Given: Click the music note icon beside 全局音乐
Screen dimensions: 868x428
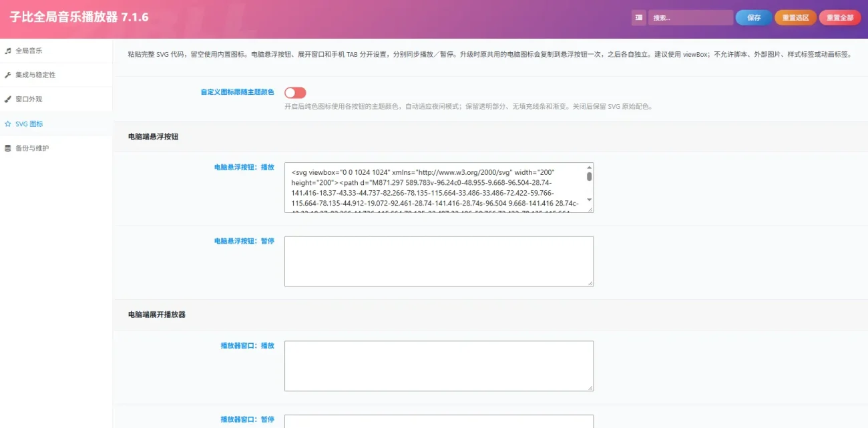Looking at the screenshot, I should [8, 51].
